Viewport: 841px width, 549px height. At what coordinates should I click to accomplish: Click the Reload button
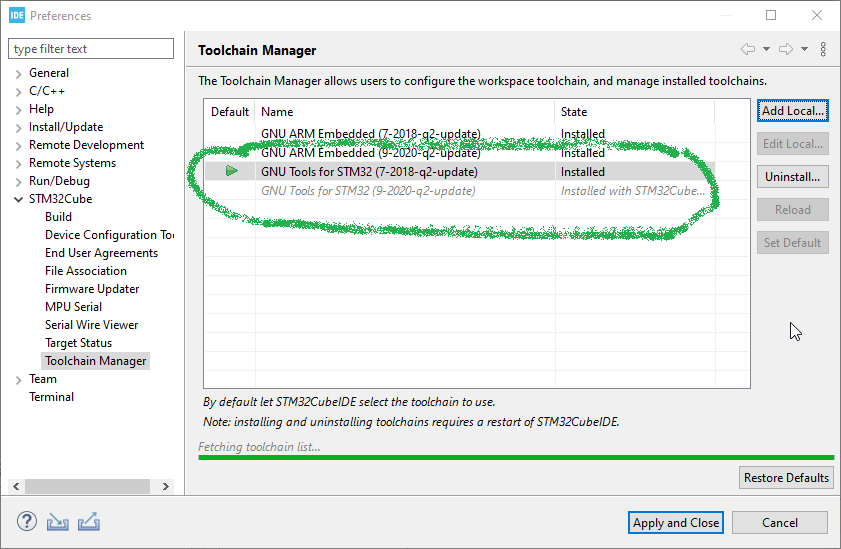pos(793,210)
